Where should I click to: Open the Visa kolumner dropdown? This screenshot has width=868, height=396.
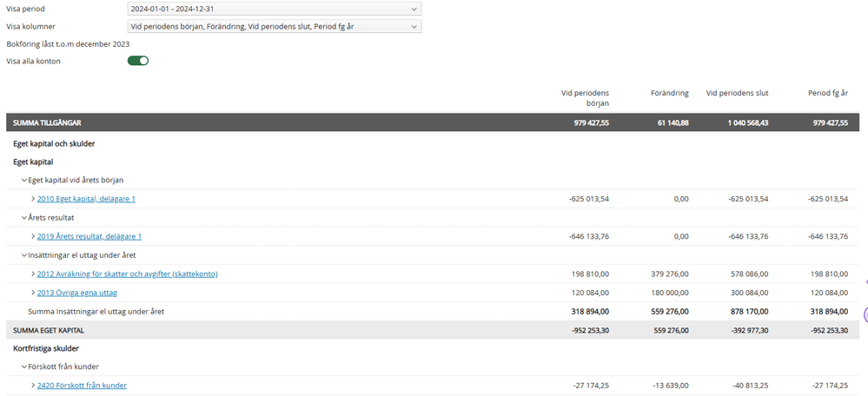point(274,27)
